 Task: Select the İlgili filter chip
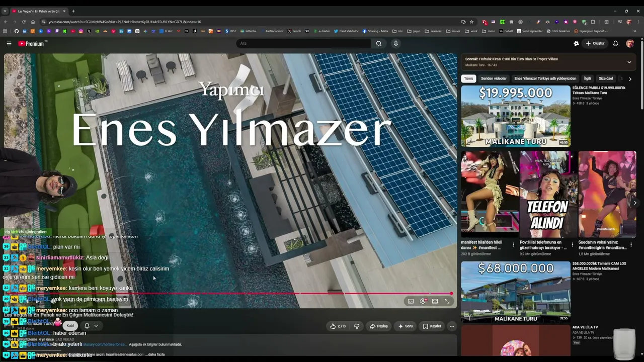click(x=587, y=79)
